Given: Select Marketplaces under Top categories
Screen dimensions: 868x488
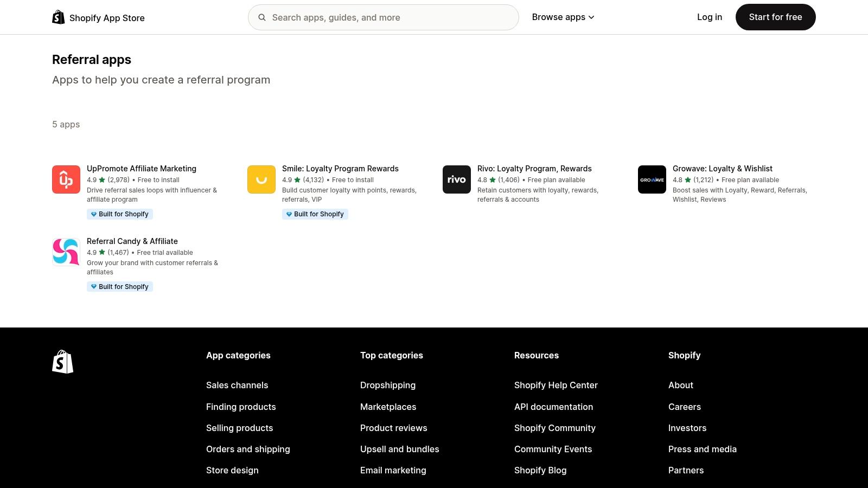Looking at the screenshot, I should 388,407.
